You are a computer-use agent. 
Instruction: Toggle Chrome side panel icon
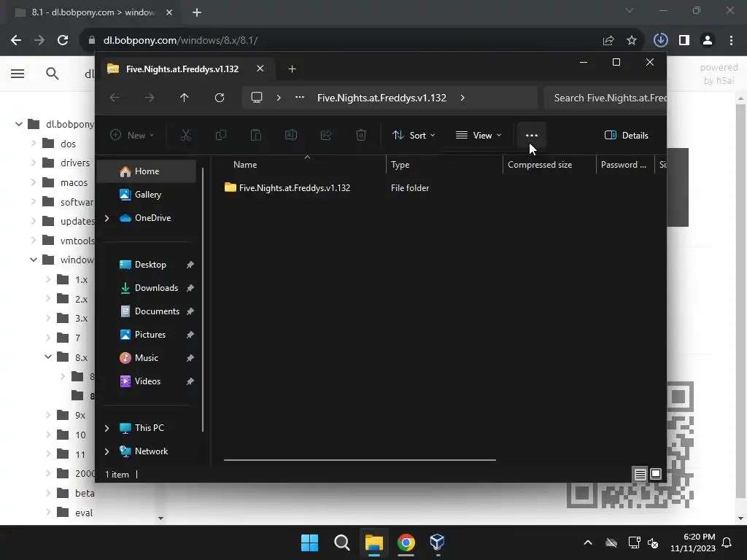(684, 41)
